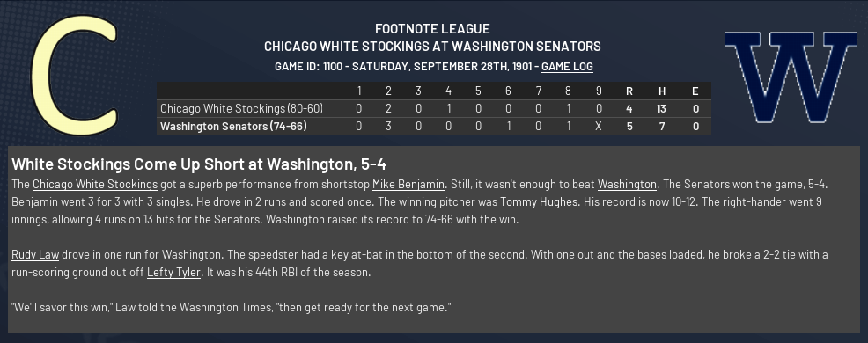Image resolution: width=868 pixels, height=343 pixels.
Task: Click the Chicago White Stockings C logo
Action: (74, 76)
